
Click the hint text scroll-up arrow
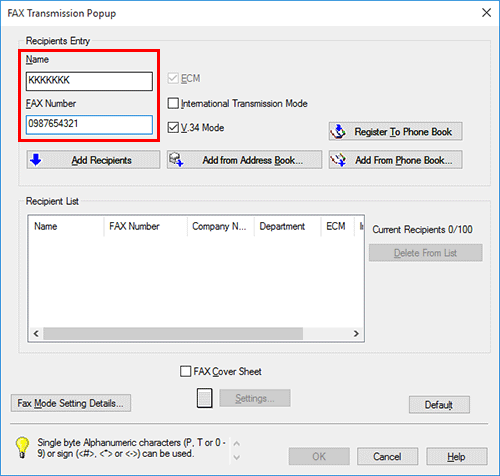pos(236,443)
